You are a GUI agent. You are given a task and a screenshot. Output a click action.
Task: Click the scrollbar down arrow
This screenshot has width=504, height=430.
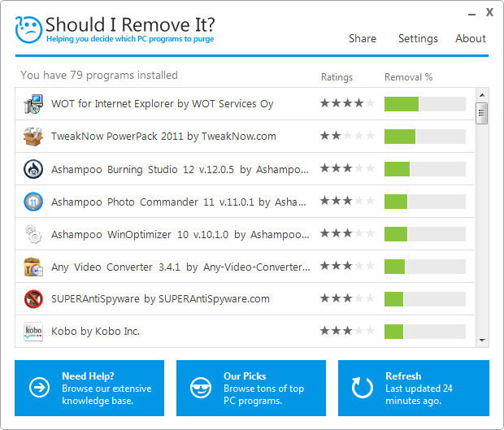482,341
